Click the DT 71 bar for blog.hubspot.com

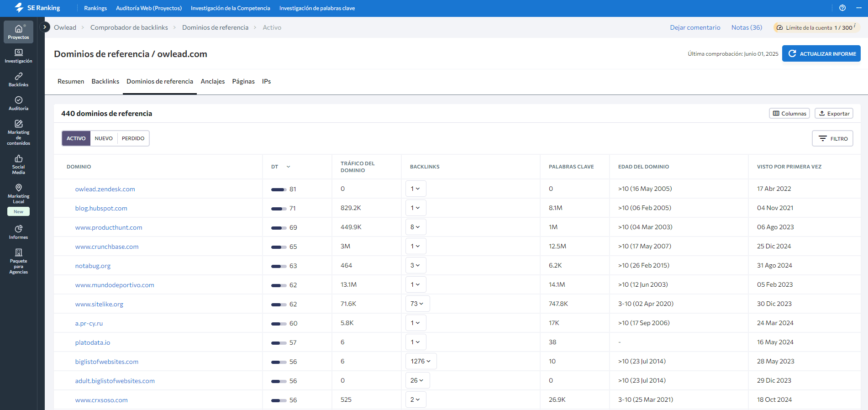pos(279,209)
